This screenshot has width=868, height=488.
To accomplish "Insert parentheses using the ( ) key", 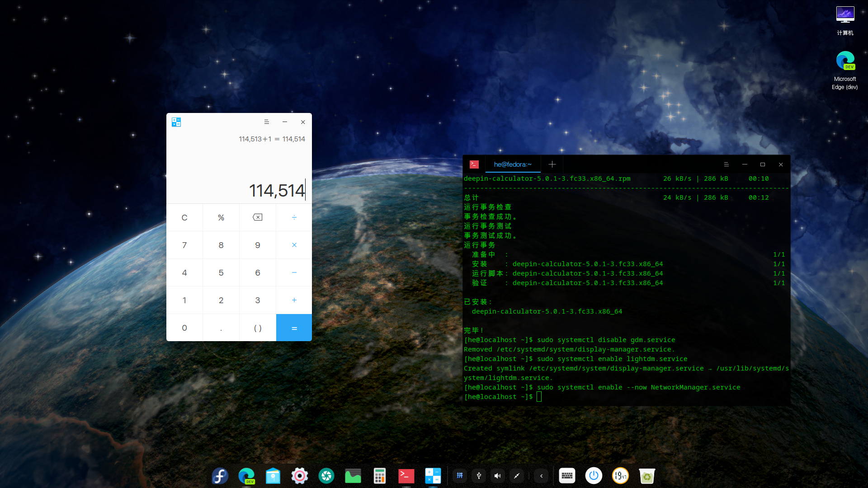I will click(x=257, y=328).
